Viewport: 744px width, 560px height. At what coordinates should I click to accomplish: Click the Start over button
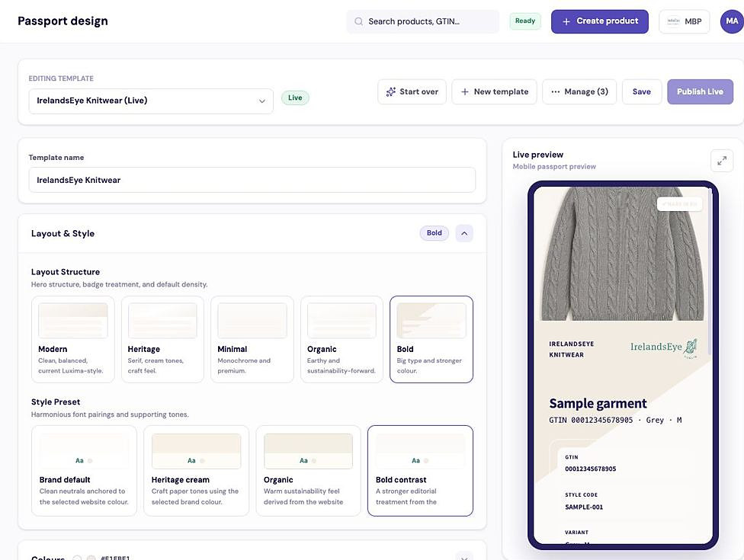(412, 92)
